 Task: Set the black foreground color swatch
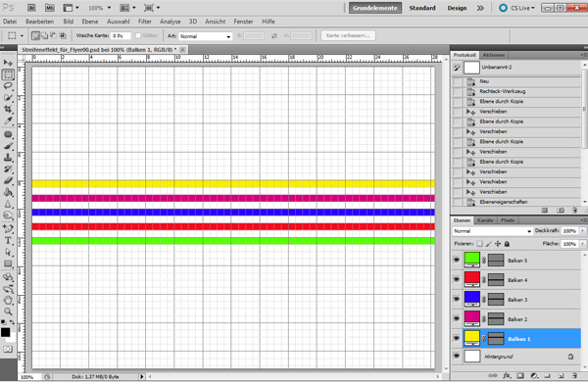pos(5,332)
